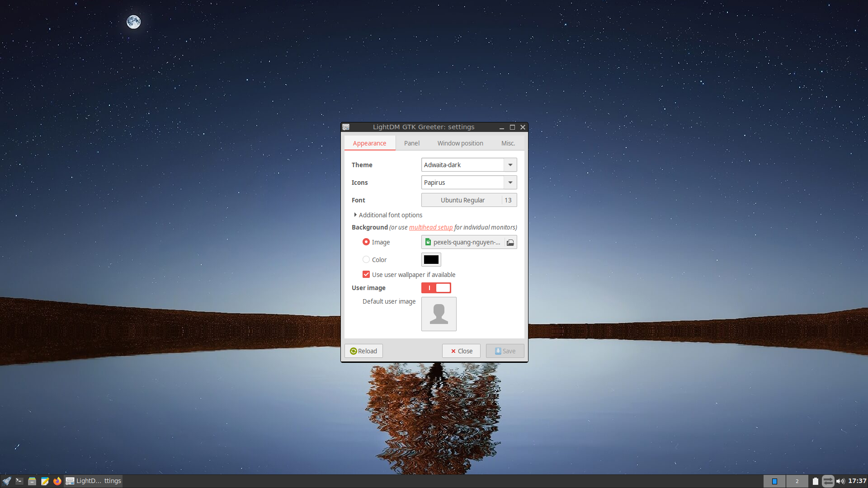Minimize the LightDM GTK Greeter settings window
Viewport: 868px width, 488px height.
click(502, 127)
